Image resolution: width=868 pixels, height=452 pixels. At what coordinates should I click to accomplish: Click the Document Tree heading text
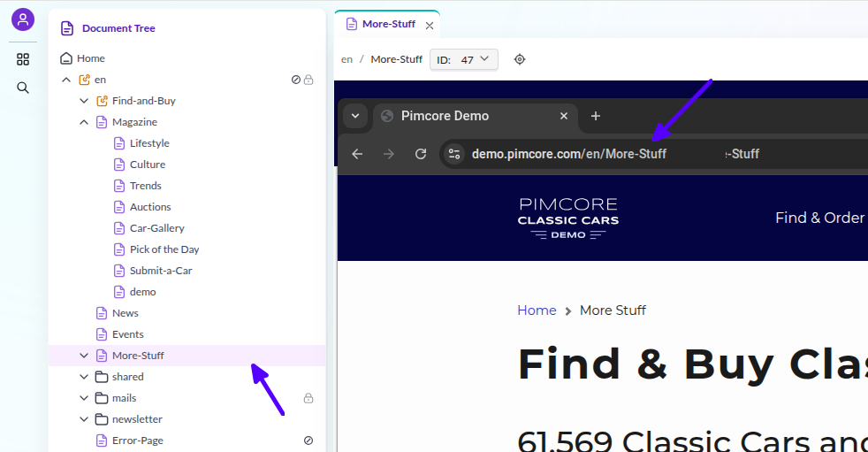(118, 28)
